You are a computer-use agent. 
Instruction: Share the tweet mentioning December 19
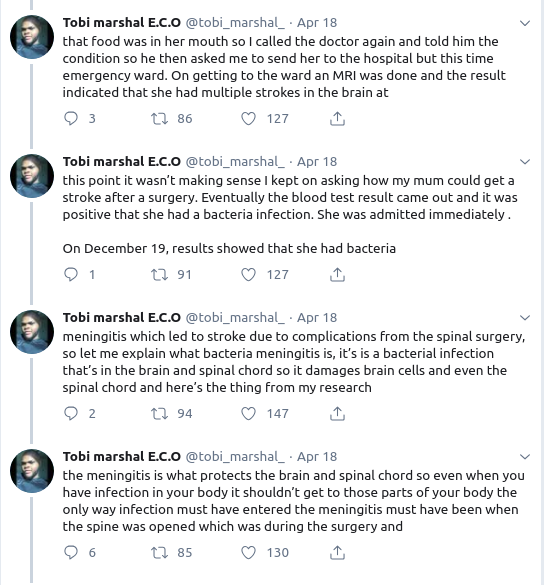tap(337, 275)
